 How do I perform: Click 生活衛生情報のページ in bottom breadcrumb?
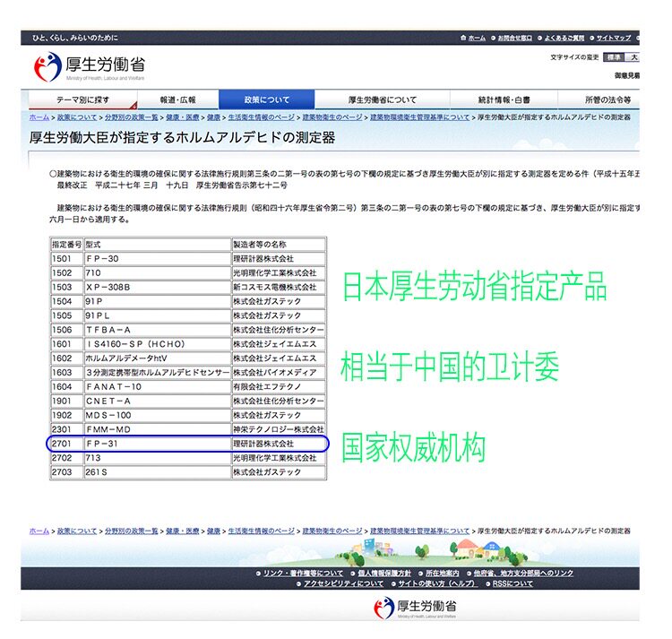tap(262, 531)
